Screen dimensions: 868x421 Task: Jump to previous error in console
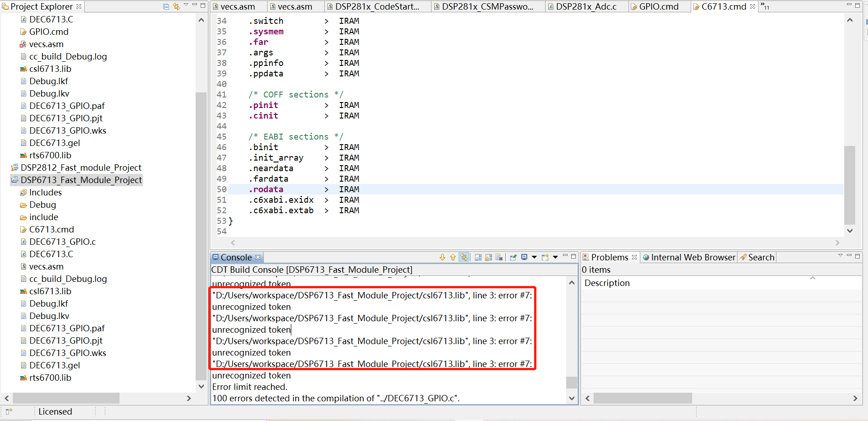point(453,257)
